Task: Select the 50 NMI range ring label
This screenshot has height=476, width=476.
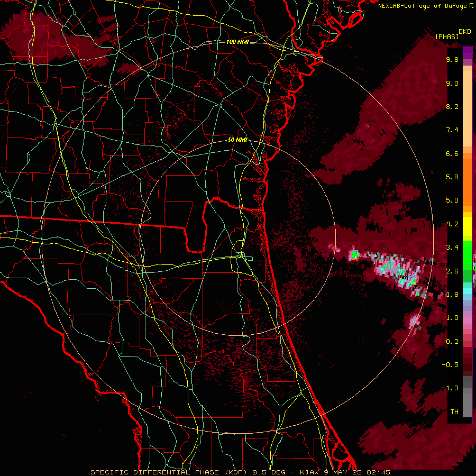Action: 237,140
